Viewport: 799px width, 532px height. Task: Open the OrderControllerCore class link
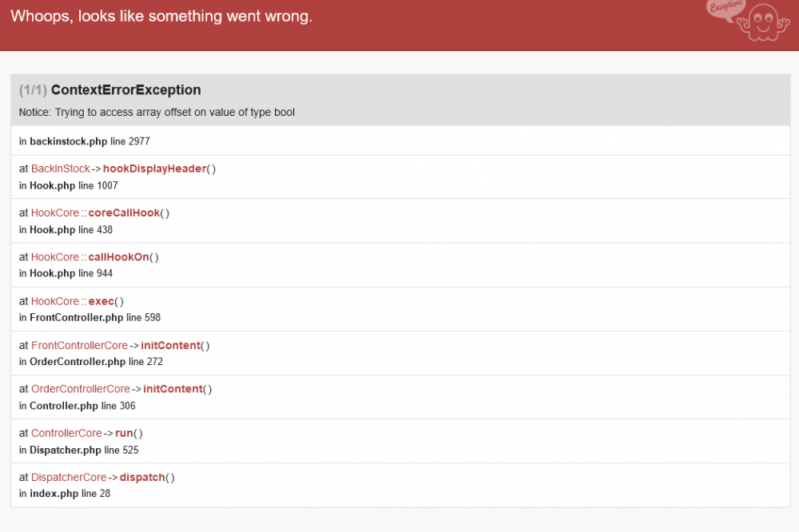click(81, 389)
